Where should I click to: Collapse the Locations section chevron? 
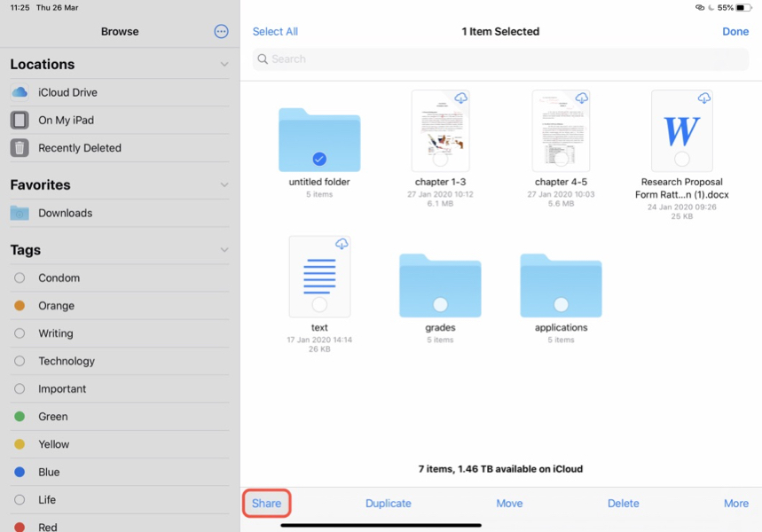point(224,64)
